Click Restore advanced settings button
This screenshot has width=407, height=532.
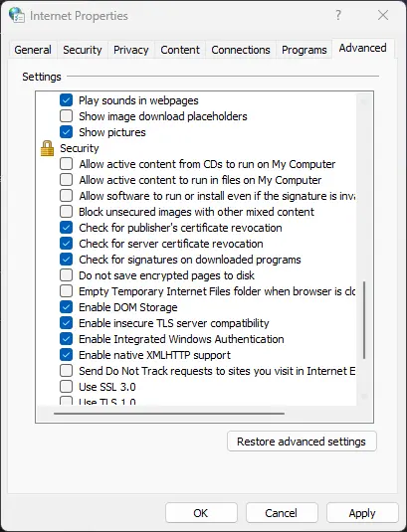coord(302,442)
